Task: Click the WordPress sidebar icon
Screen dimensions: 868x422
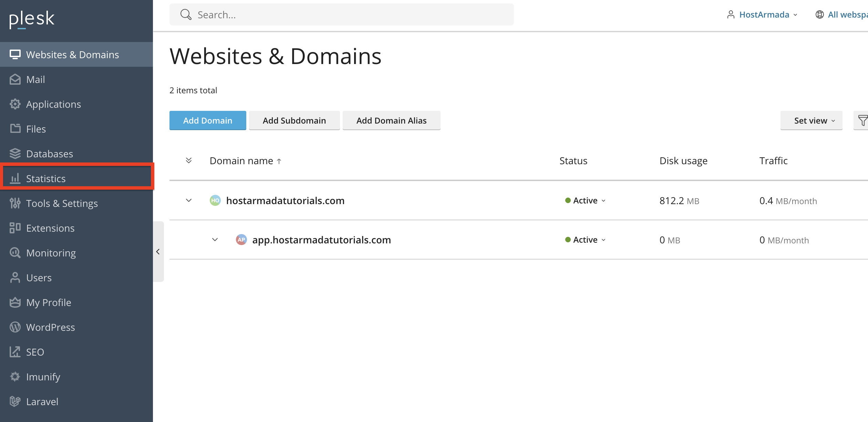Action: point(15,327)
